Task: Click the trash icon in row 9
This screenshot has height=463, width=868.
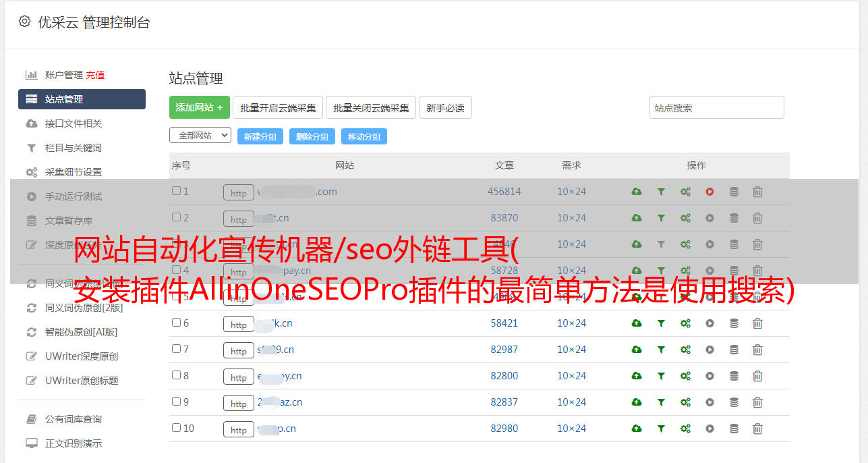Action: tap(757, 402)
